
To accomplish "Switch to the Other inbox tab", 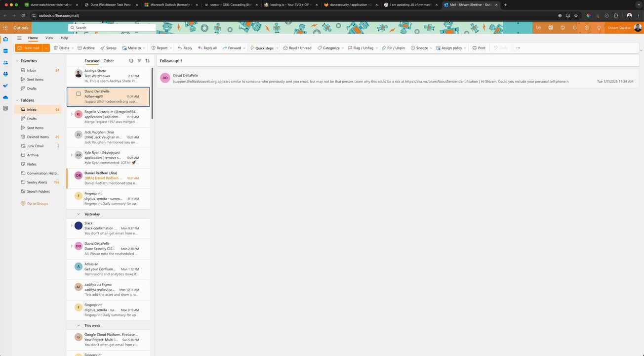I will pos(109,61).
